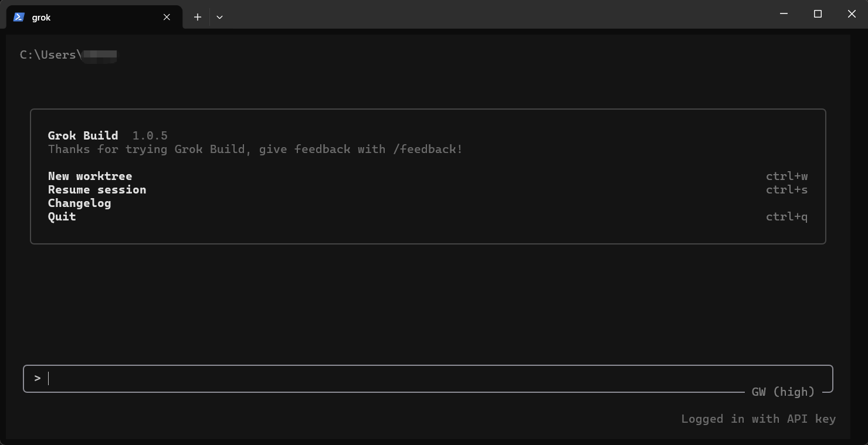The image size is (868, 445).
Task: Select the Quit option
Action: pyautogui.click(x=62, y=216)
